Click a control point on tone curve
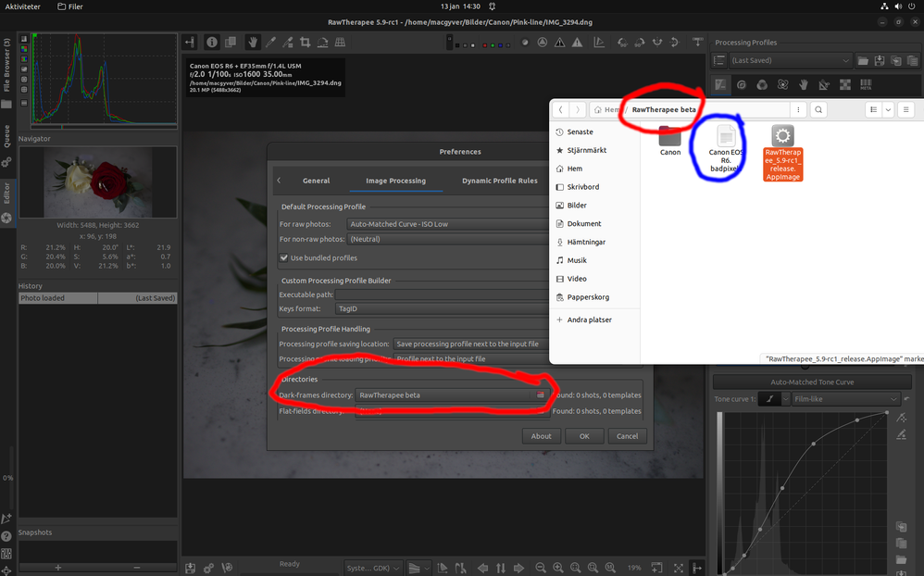Screen dimensions: 924x576 [814, 445]
